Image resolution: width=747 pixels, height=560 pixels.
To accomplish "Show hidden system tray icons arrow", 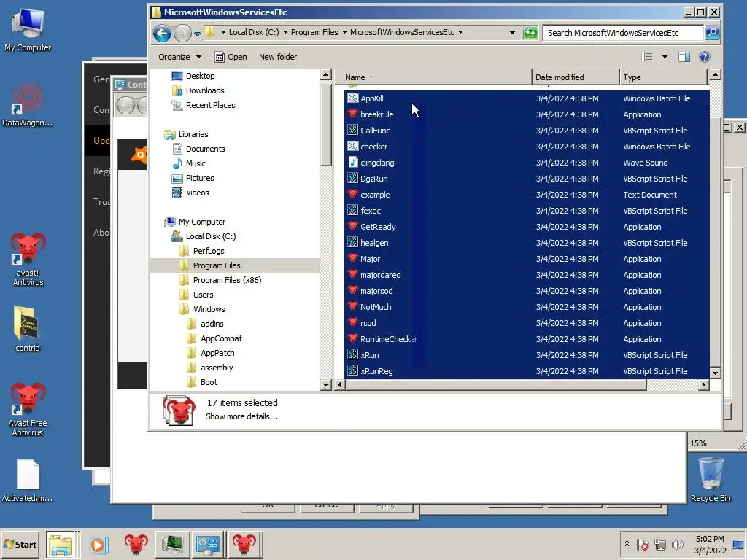I will coord(627,544).
